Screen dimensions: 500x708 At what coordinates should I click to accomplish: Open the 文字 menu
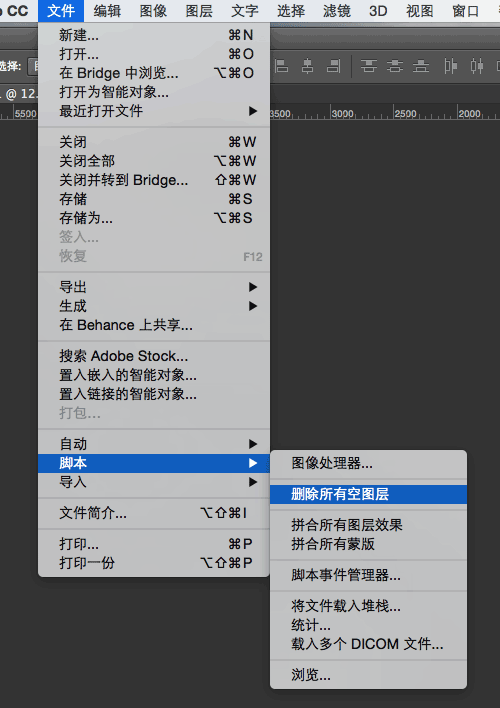tap(245, 11)
